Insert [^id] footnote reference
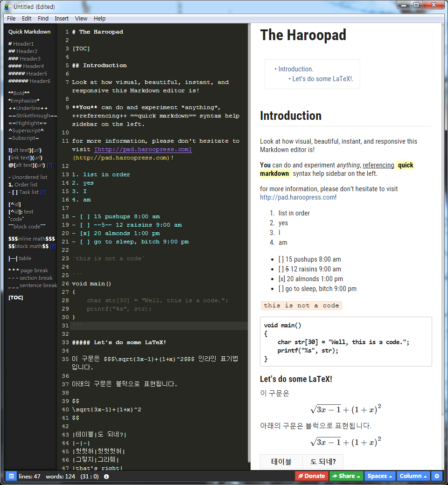 (14, 204)
